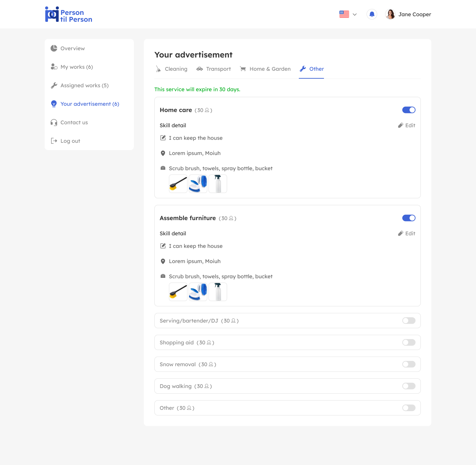This screenshot has width=476, height=465.
Task: Click the Overview pie chart icon
Action: point(54,48)
